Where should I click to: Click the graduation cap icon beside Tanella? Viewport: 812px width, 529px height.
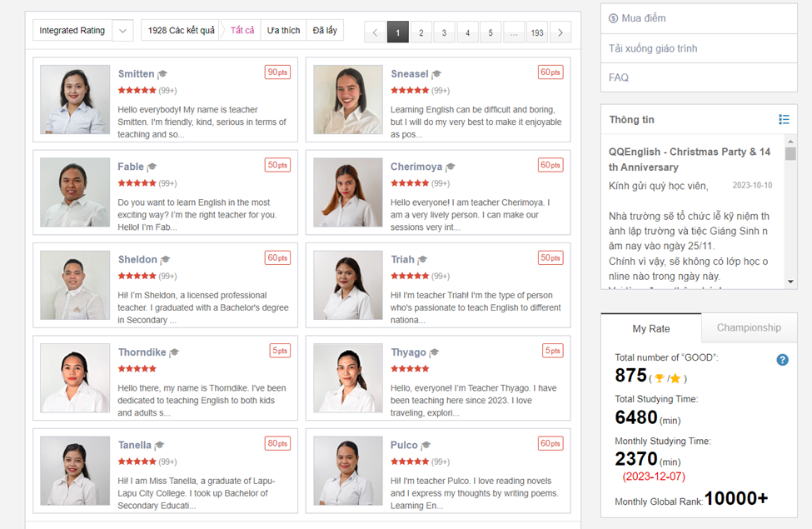point(159,446)
